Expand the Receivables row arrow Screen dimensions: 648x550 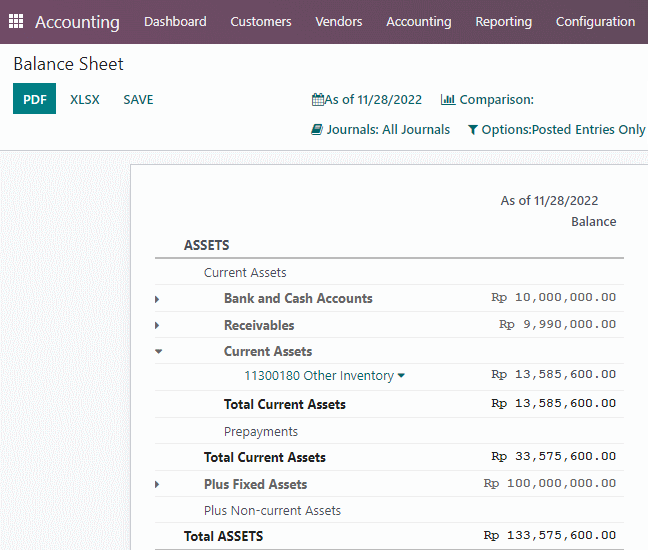157,325
